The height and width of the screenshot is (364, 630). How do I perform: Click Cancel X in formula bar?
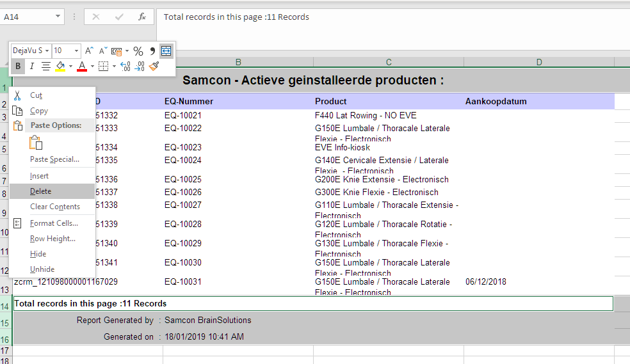pyautogui.click(x=96, y=17)
